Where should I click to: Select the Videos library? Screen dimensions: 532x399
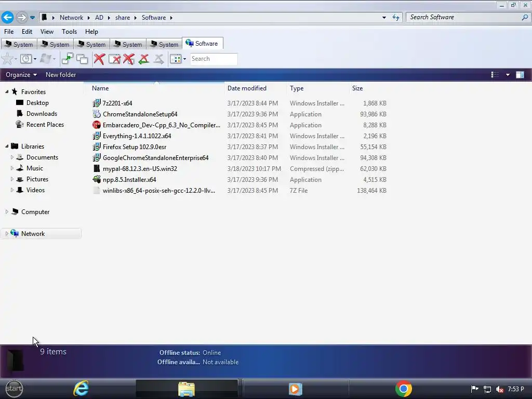36,190
